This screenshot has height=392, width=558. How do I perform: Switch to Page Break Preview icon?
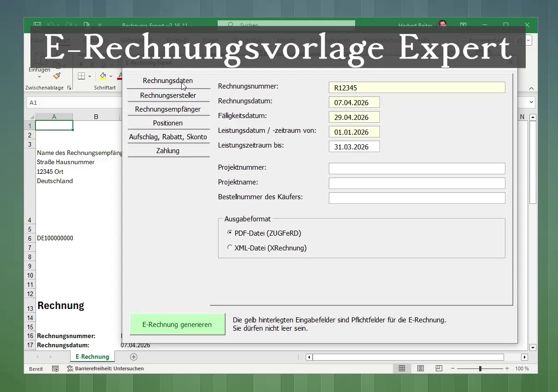[x=439, y=368]
